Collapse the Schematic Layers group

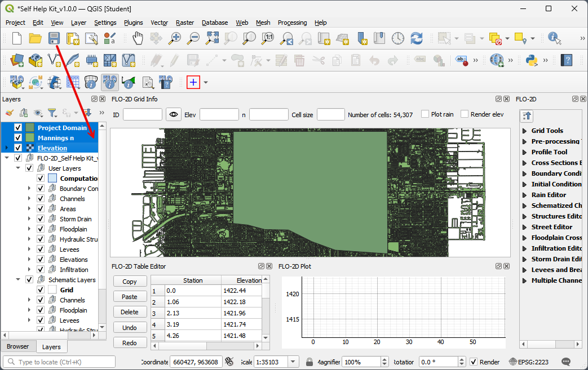click(18, 280)
